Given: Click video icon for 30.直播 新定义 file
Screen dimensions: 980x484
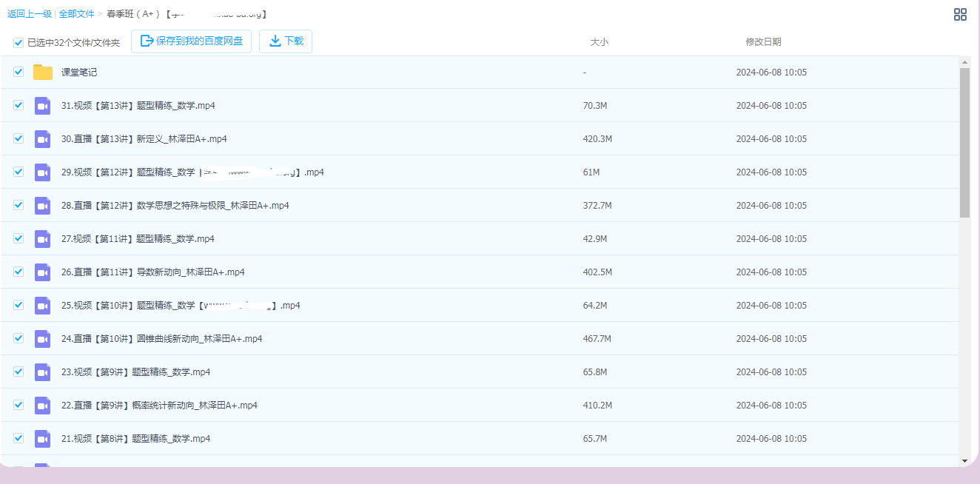Looking at the screenshot, I should tap(42, 139).
